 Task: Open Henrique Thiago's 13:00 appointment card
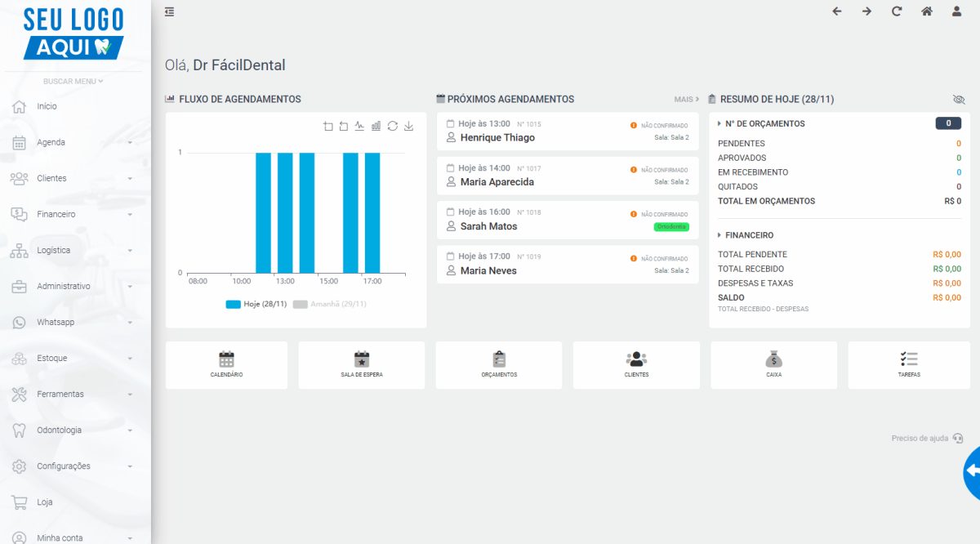coord(568,132)
